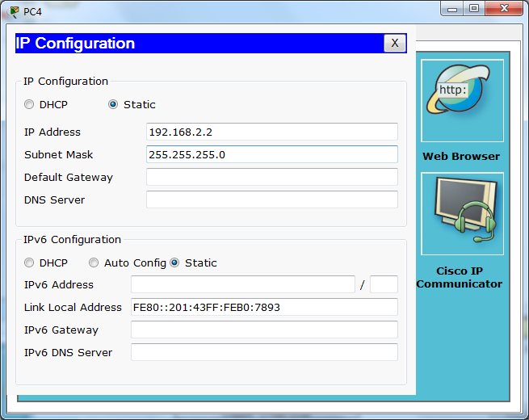Click the Subnet Mask field 255.255.255.0
529x420 pixels.
tap(272, 154)
